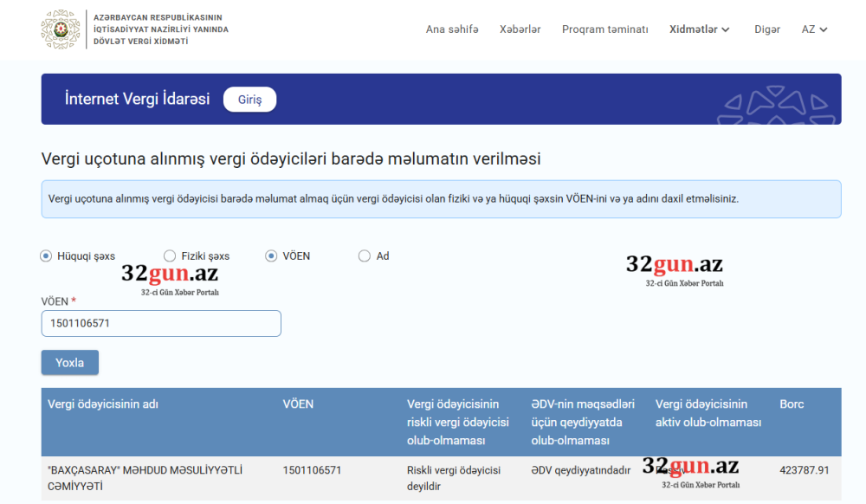
Task: Click the 32gun.az logo on the right side
Action: tap(675, 269)
